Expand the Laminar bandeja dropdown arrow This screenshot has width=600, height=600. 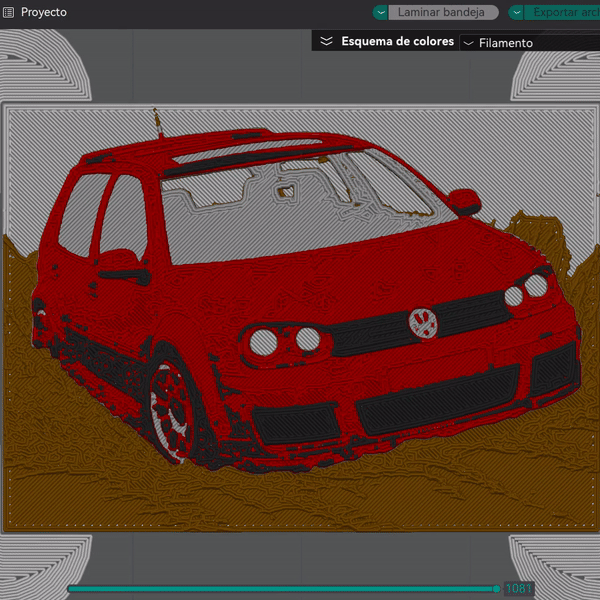(381, 13)
